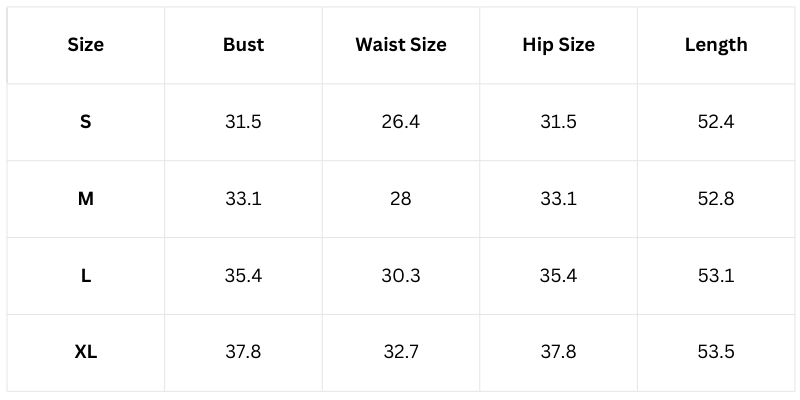Select the Hip Size header cell
Screen dimensions: 800x400
point(558,45)
